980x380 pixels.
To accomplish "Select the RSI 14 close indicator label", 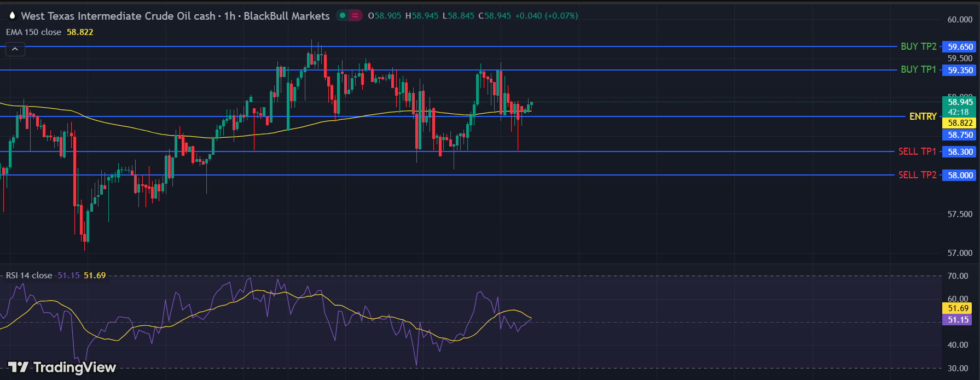I will (29, 276).
